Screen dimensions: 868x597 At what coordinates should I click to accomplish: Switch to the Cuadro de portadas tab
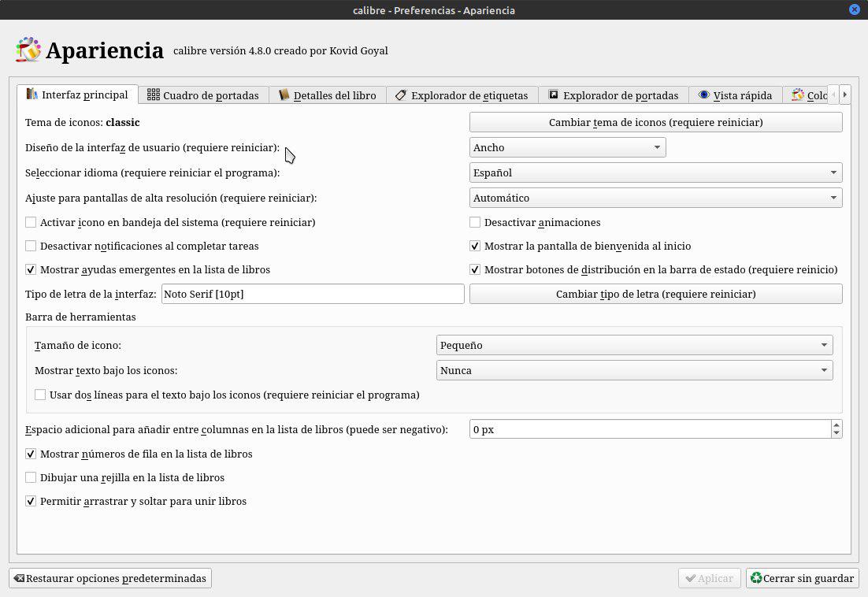(x=203, y=95)
